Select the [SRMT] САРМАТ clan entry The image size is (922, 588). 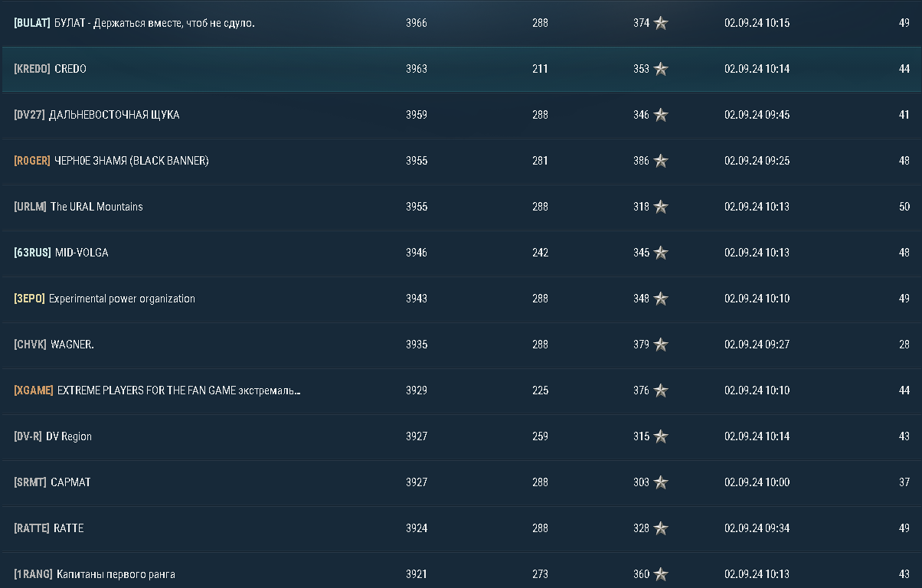(52, 482)
